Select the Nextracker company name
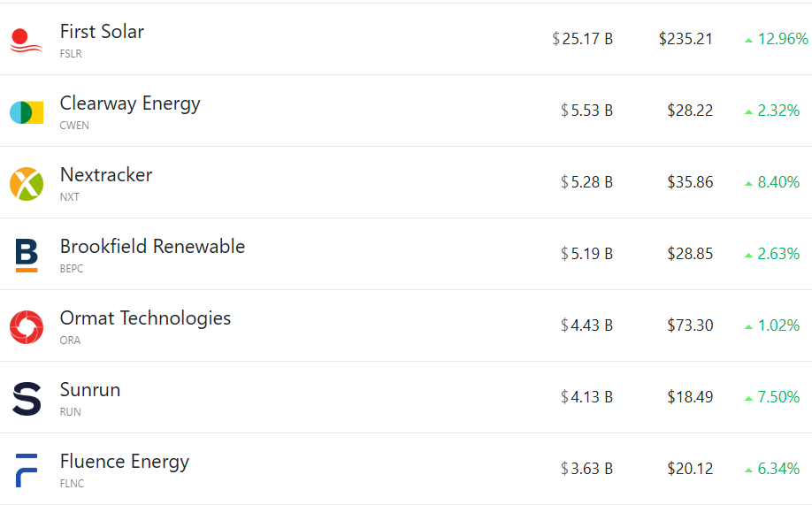This screenshot has width=812, height=505. pos(106,175)
